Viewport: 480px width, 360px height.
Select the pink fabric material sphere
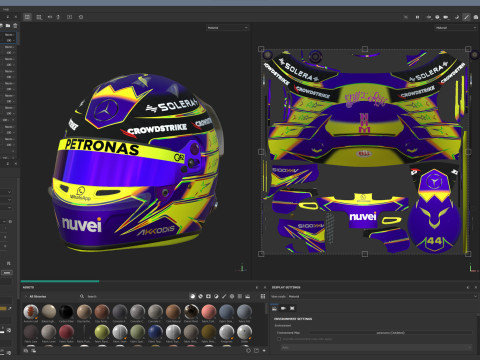(x=209, y=311)
